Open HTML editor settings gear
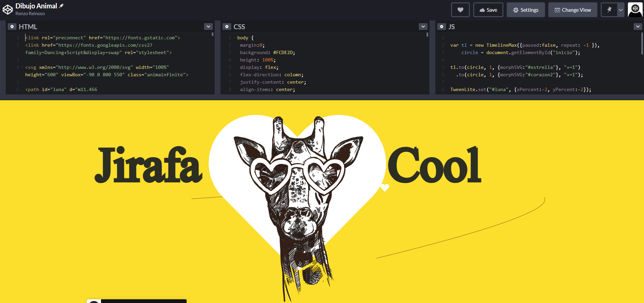Image resolution: width=644 pixels, height=303 pixels. coord(12,27)
